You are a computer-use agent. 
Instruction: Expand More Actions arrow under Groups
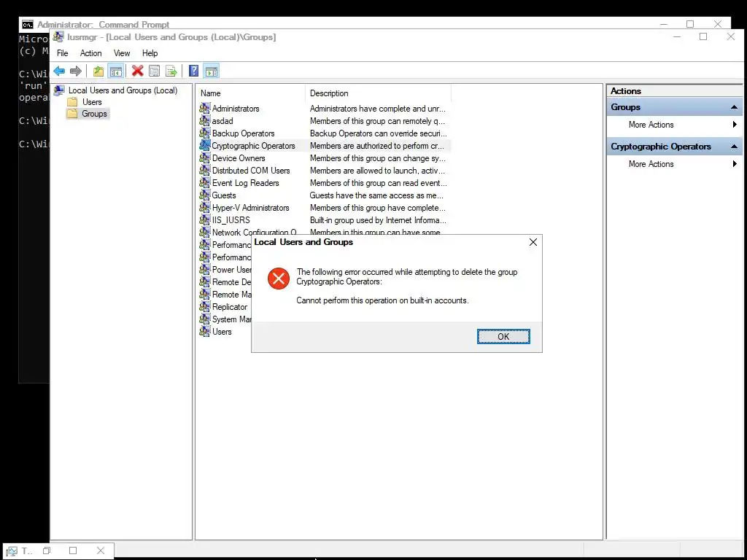click(x=735, y=125)
